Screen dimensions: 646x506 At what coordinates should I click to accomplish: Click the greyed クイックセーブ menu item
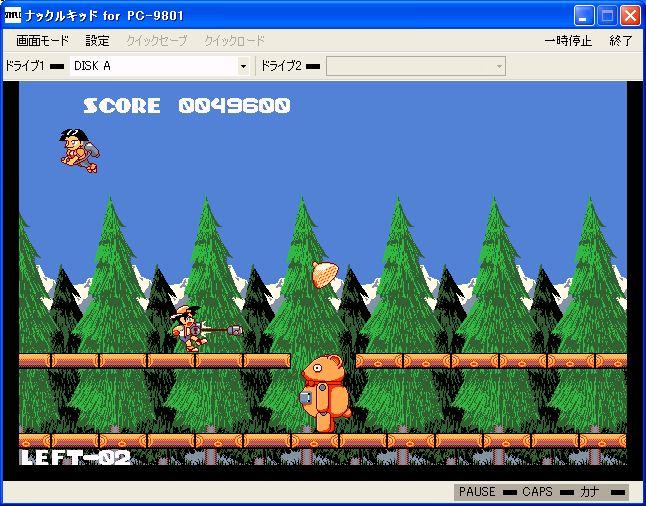pos(157,41)
